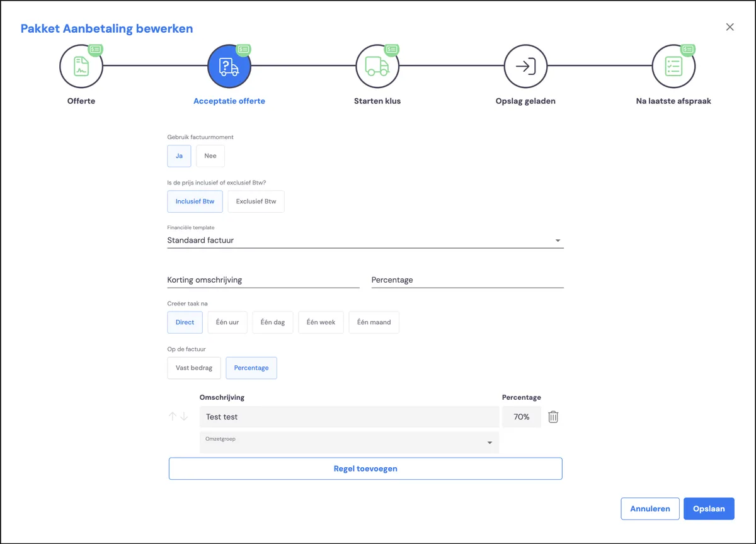Switch invoice line type to Vast bedrag
Screen dimensions: 756x544
click(194, 368)
